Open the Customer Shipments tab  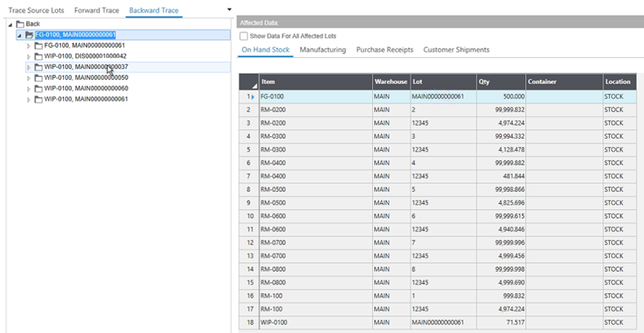pyautogui.click(x=456, y=50)
